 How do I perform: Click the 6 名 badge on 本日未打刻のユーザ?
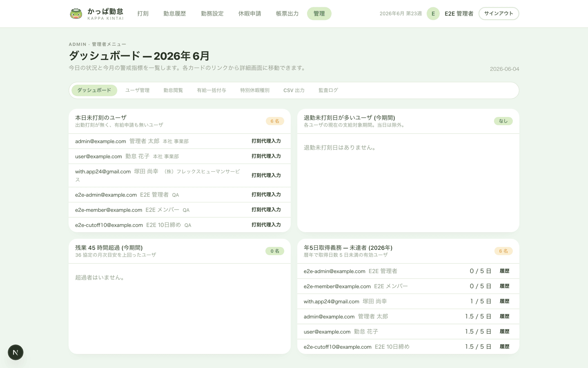275,121
